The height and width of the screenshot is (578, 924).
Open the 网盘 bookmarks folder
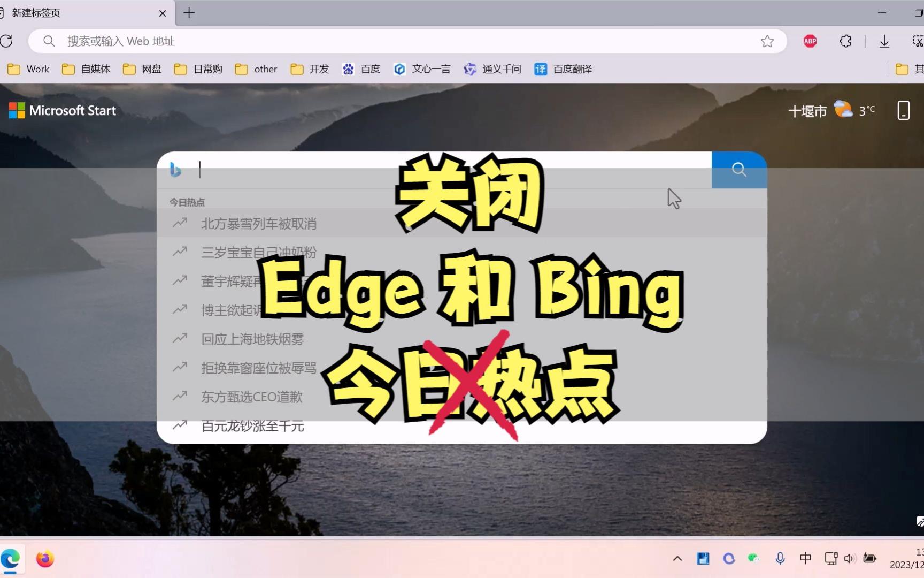[142, 69]
